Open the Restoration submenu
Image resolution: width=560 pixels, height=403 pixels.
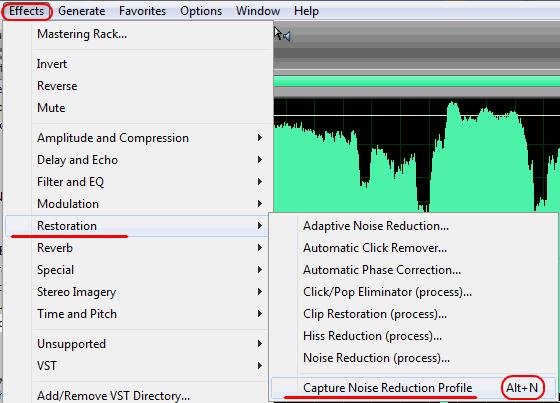click(x=136, y=226)
